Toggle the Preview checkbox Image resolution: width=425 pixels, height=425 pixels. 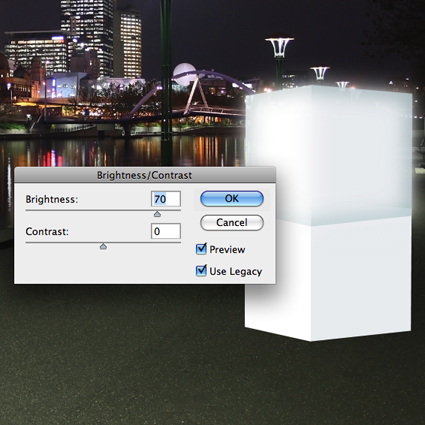(x=201, y=249)
